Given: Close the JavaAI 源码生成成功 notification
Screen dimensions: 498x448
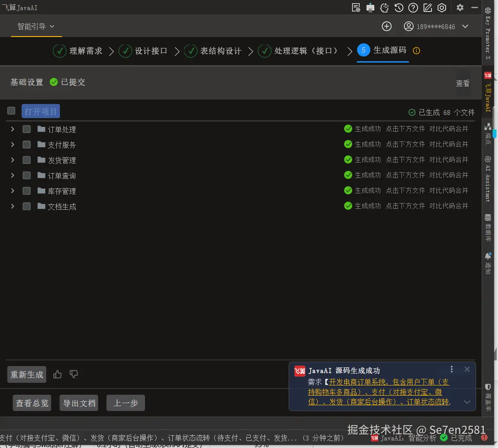Looking at the screenshot, I should pos(467,369).
